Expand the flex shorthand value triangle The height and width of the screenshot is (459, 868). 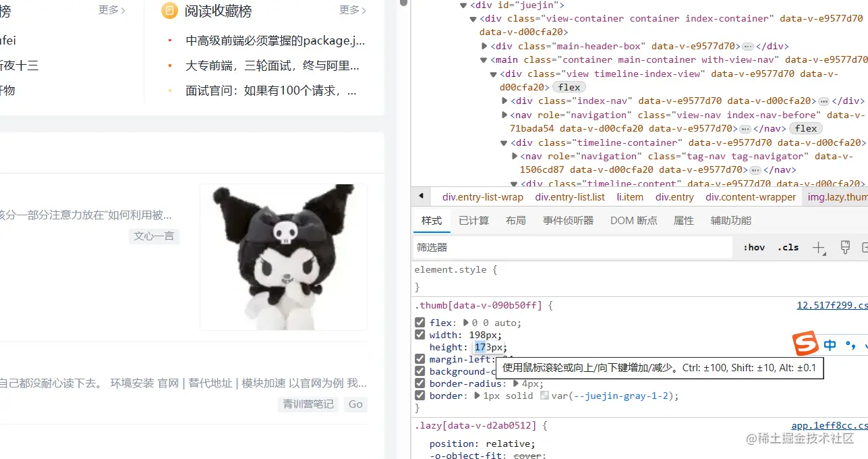point(465,323)
